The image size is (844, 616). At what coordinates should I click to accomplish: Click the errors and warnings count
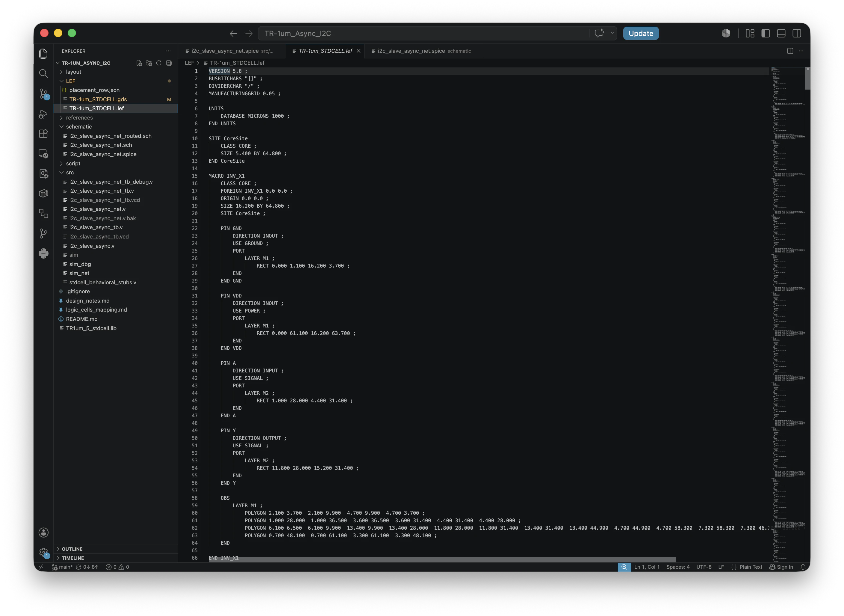click(x=117, y=567)
